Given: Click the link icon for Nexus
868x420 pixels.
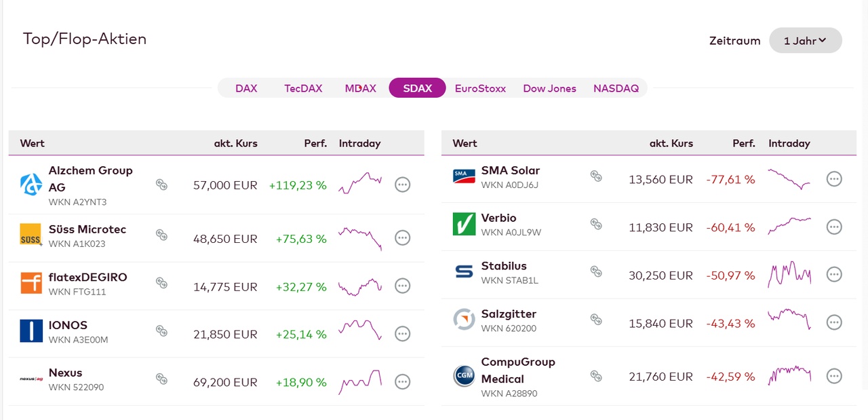Looking at the screenshot, I should point(161,379).
